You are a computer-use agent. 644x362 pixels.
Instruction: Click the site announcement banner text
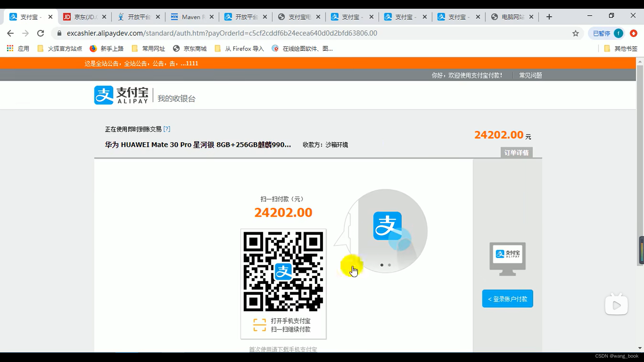coord(141,63)
